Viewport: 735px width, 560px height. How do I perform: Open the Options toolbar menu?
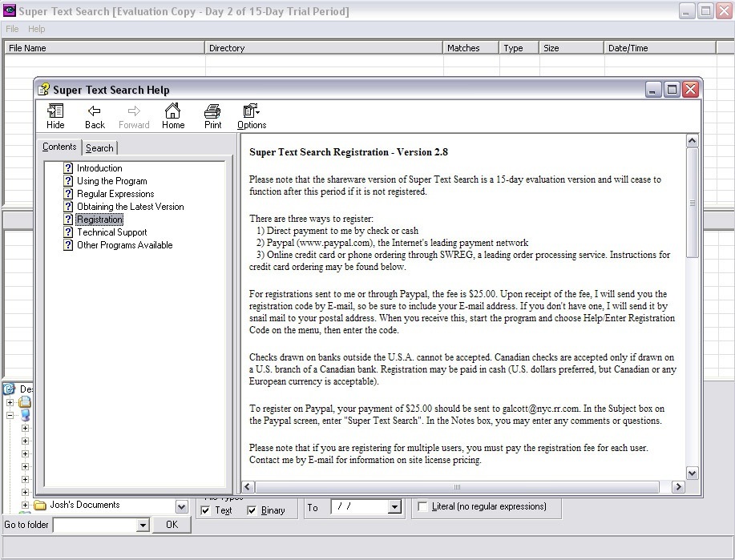click(252, 115)
